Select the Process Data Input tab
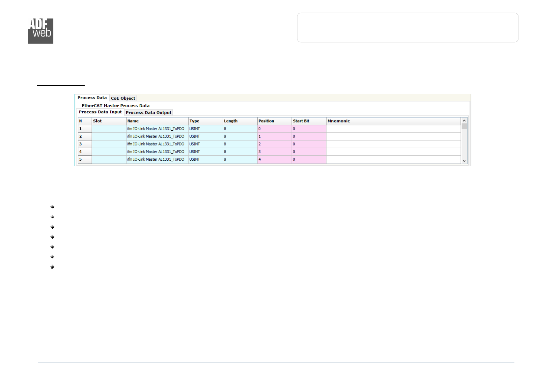The image size is (555, 392). [100, 112]
